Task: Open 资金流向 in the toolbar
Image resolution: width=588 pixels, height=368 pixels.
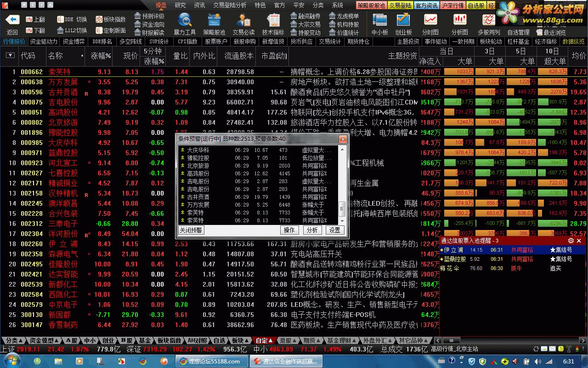Action: 149,24
